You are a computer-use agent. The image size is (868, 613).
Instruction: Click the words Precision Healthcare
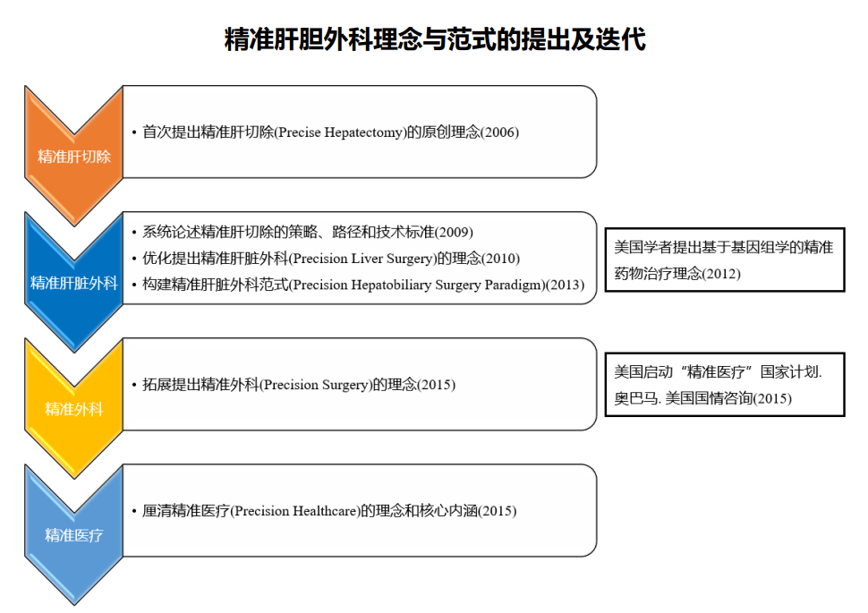[x=296, y=511]
